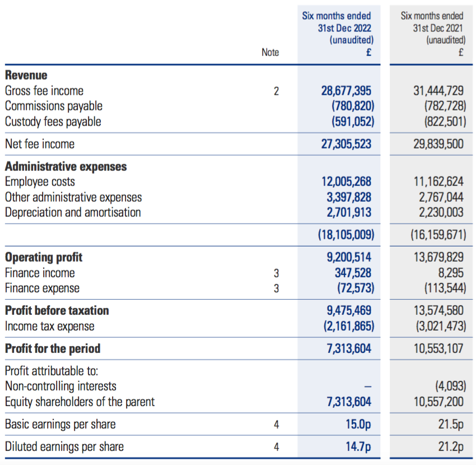Screen dimensions: 476x465
Task: Click other administrative expenses value 2,767,044
Action: tap(441, 197)
